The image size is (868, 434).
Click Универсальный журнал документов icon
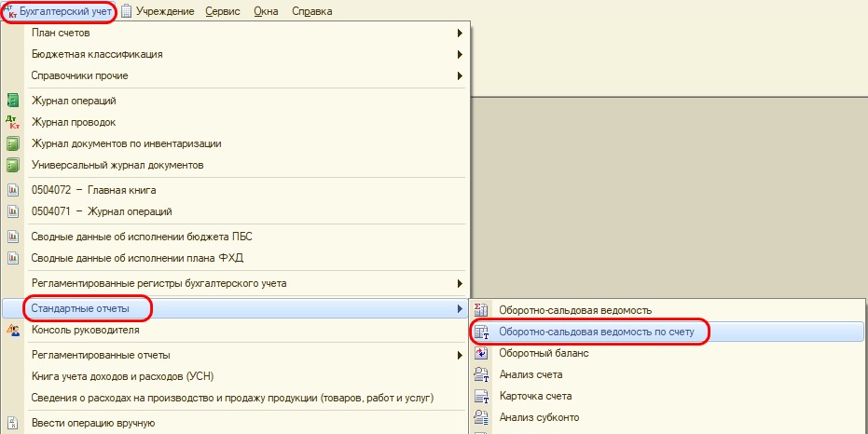13,165
